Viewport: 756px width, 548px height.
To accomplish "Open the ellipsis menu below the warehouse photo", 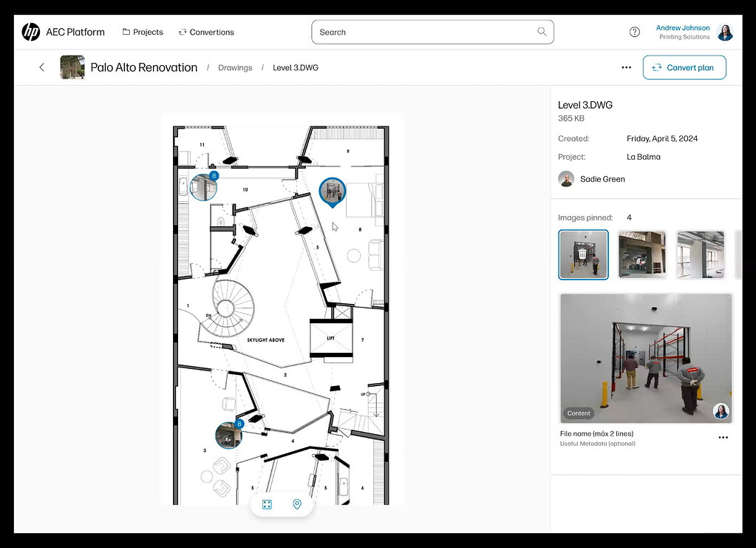I will (723, 437).
